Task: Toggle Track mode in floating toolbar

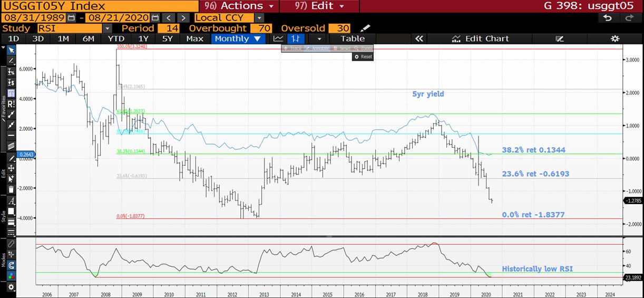Action: pyautogui.click(x=292, y=49)
